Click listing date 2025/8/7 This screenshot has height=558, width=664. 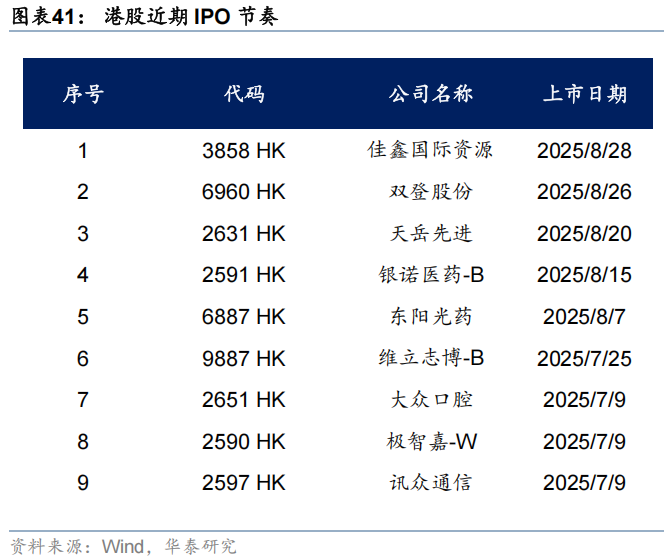pyautogui.click(x=584, y=317)
